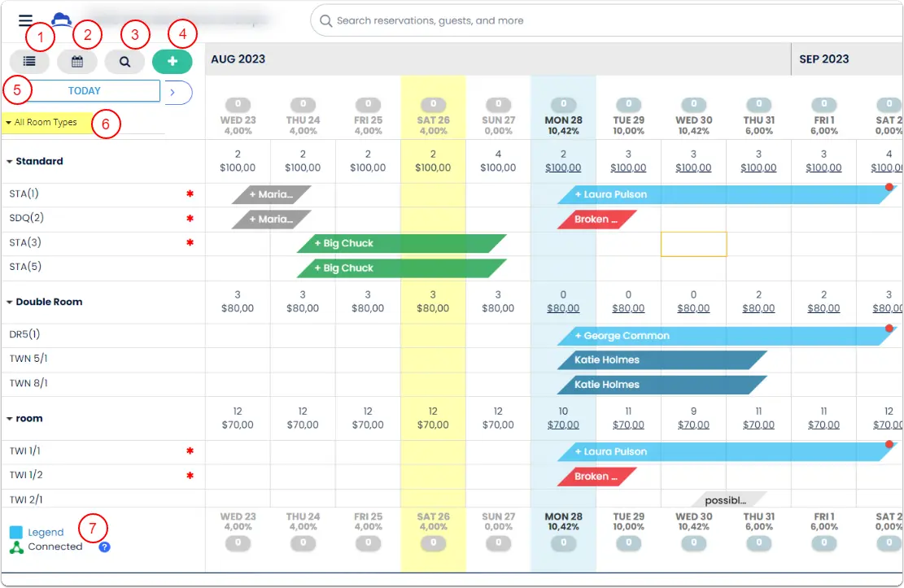The width and height of the screenshot is (904, 588).
Task: Collapse the Double Room group
Action: point(10,303)
